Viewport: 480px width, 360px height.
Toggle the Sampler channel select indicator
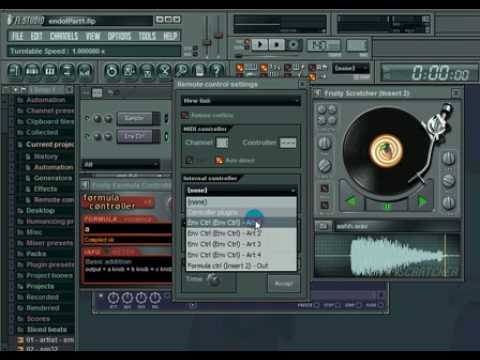point(166,118)
